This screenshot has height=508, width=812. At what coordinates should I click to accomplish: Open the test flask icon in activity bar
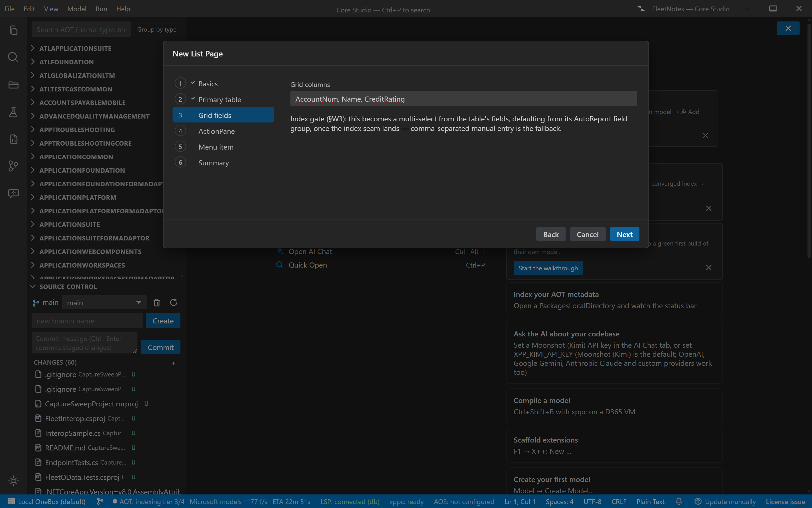pos(14,112)
